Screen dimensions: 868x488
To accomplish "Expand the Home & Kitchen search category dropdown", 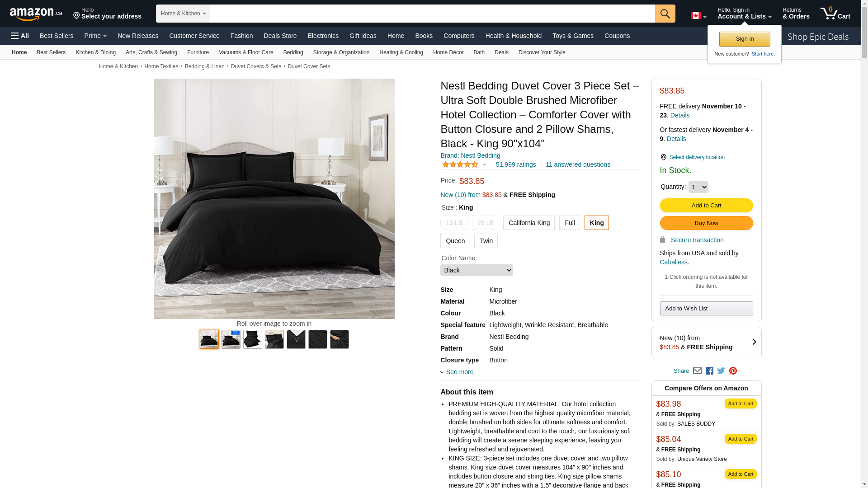I will point(183,14).
